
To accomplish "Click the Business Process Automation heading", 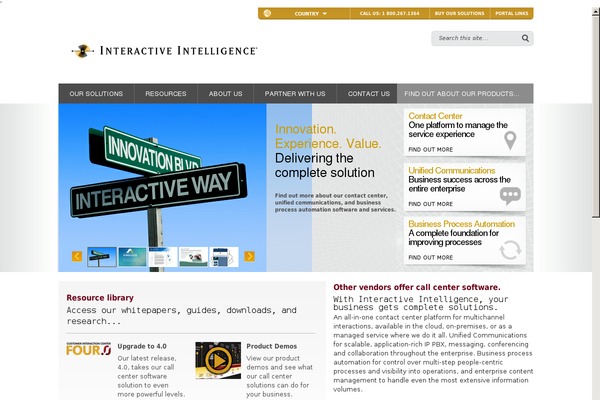I will point(461,224).
